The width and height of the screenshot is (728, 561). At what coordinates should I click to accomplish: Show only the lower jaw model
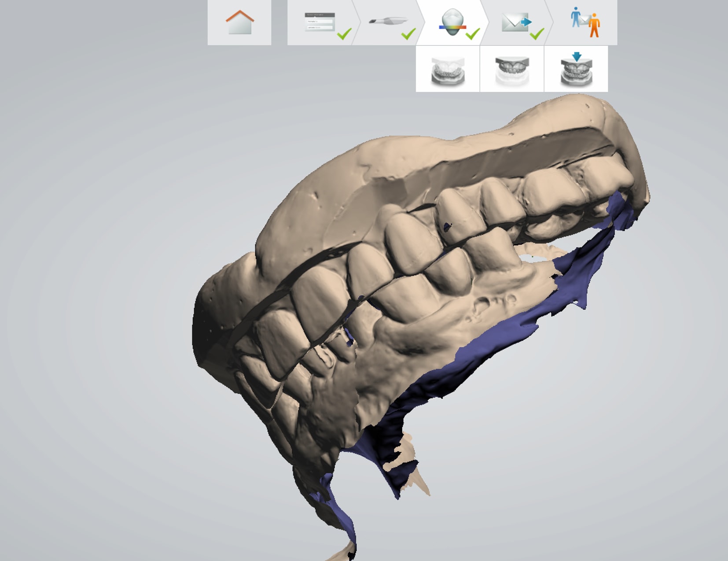pyautogui.click(x=448, y=70)
